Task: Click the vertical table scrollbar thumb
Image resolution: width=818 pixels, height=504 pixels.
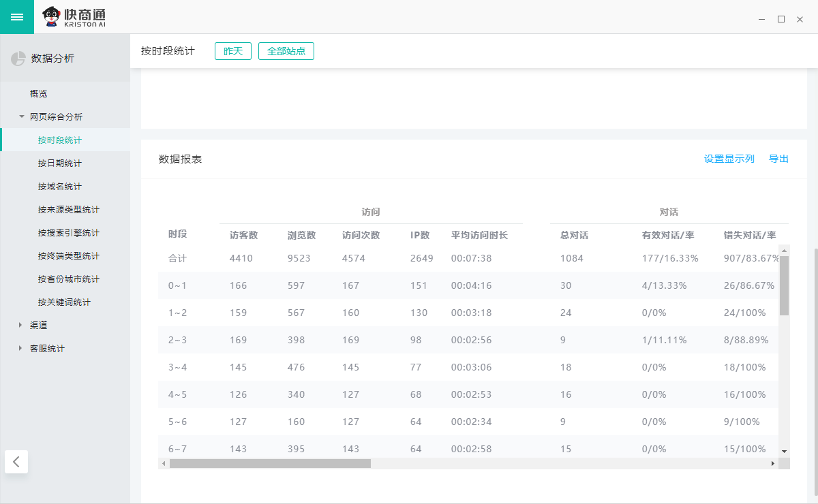Action: [784, 285]
